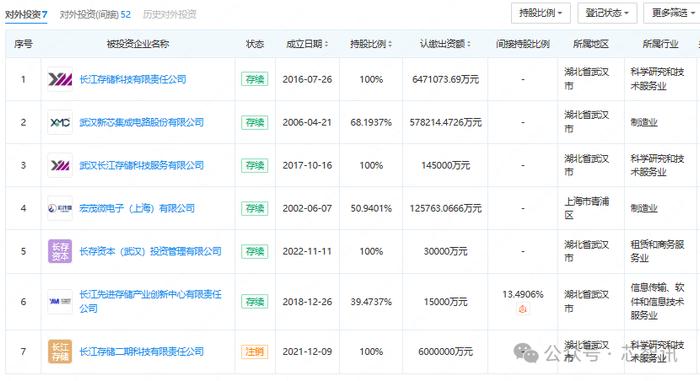The image size is (700, 381).
Task: Click the 宏茂微电子 company logo
Action: [x=60, y=208]
